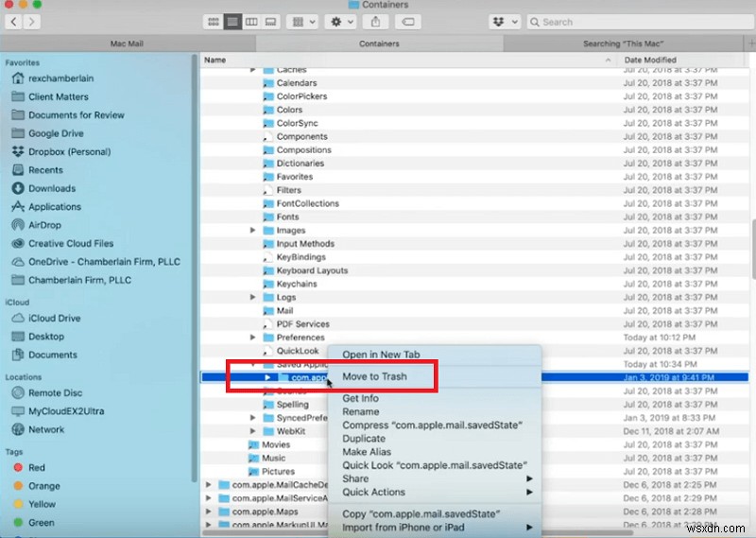Click the Share toolbar button
This screenshot has width=756, height=538.
[375, 22]
